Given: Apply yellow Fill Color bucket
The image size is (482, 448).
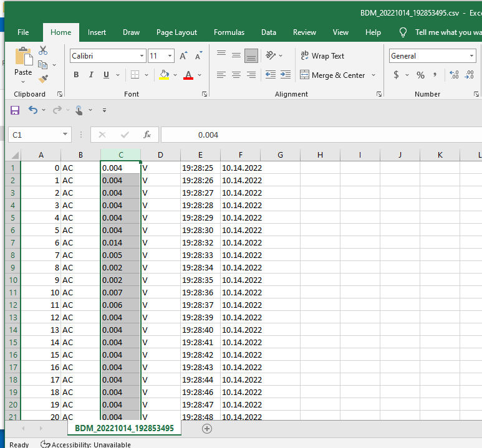Looking at the screenshot, I should coord(164,75).
